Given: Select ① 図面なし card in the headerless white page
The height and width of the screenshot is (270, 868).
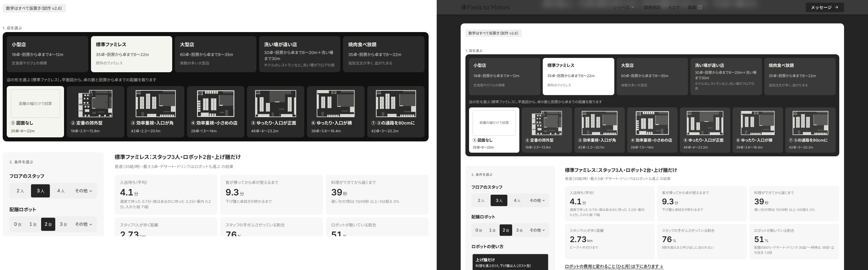Looking at the screenshot, I should click(x=35, y=112).
